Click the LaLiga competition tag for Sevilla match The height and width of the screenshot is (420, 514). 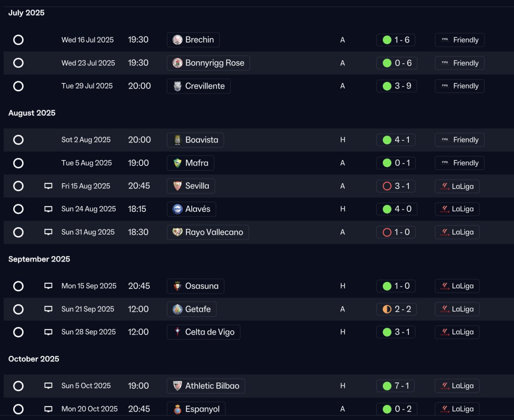point(457,186)
